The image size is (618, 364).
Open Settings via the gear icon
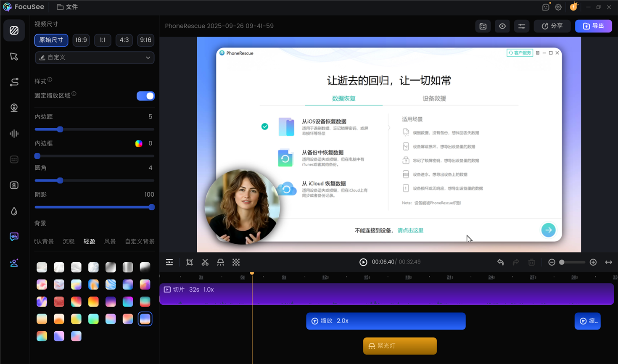(558, 7)
